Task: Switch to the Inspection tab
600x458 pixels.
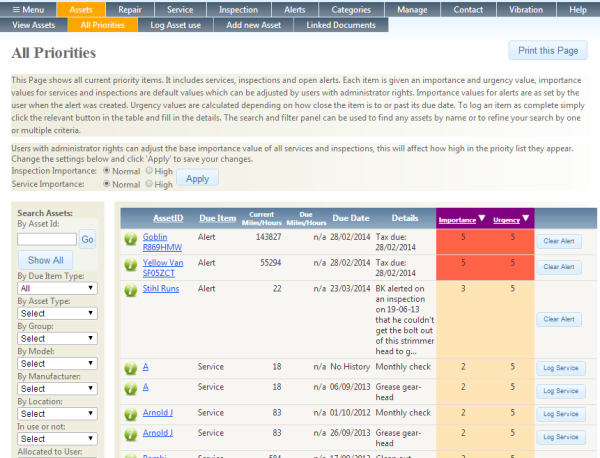Action: (238, 10)
